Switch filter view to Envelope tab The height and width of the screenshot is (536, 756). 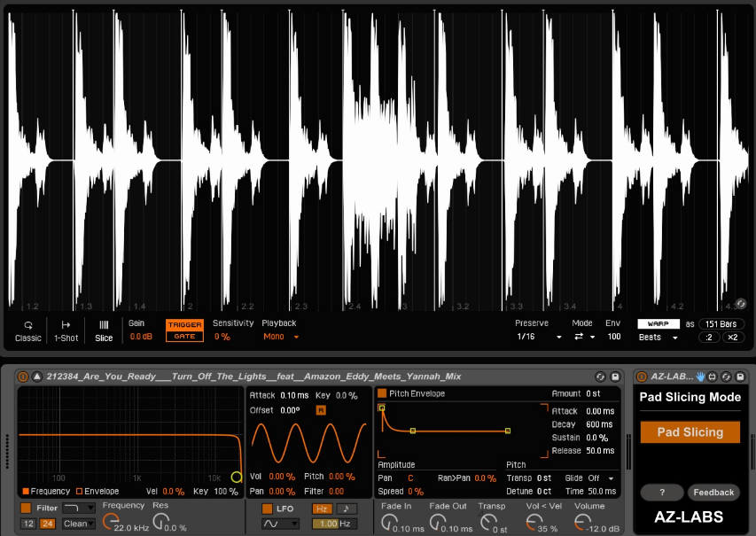click(x=97, y=491)
